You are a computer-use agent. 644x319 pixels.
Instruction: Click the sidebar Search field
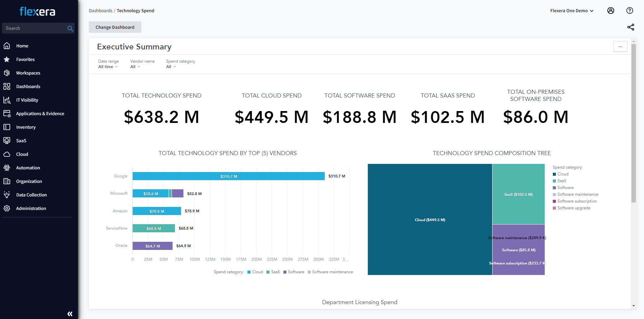point(36,28)
